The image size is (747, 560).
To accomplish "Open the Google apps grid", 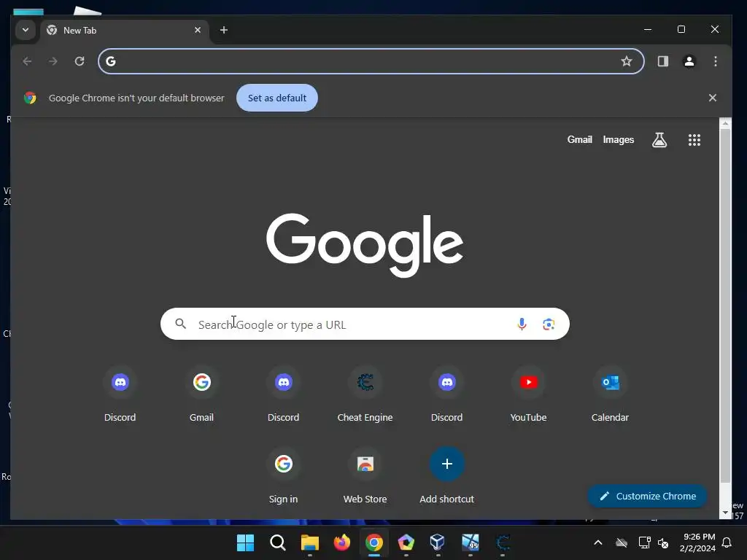I will click(694, 139).
